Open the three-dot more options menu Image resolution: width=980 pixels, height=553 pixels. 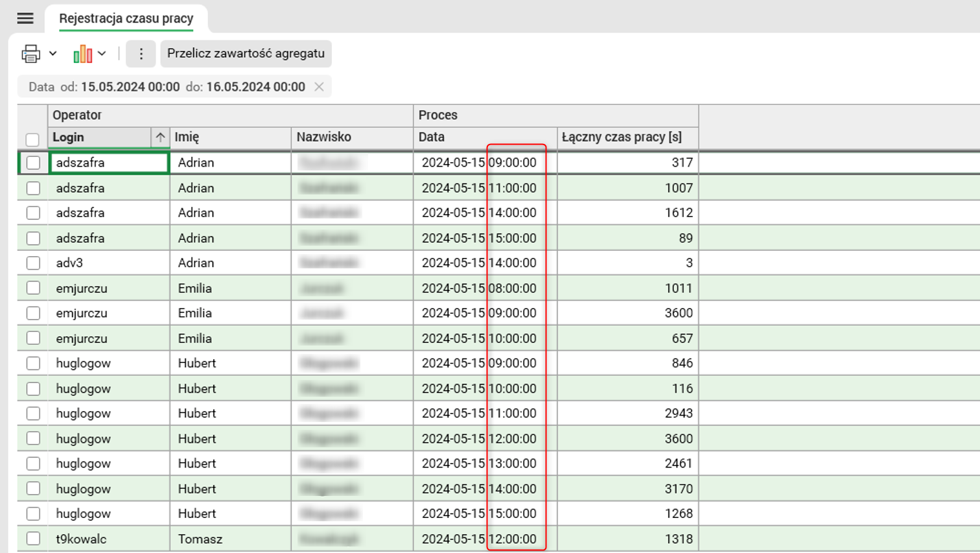pyautogui.click(x=141, y=54)
